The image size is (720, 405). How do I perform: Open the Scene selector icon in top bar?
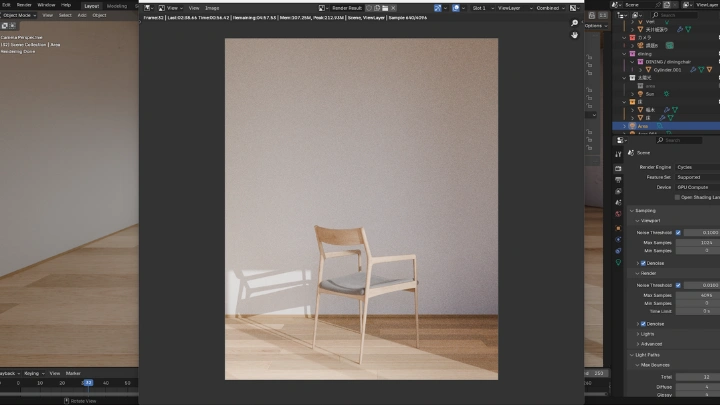(x=616, y=5)
